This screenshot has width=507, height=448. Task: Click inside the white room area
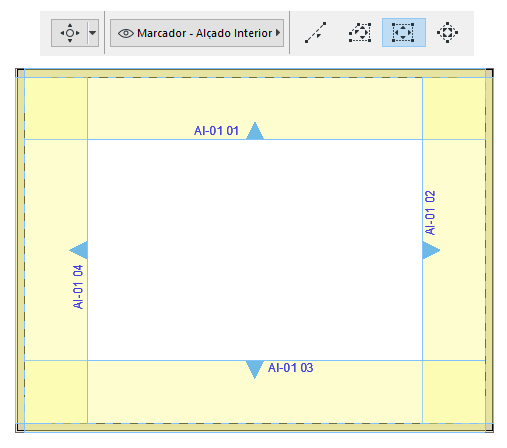(255, 250)
